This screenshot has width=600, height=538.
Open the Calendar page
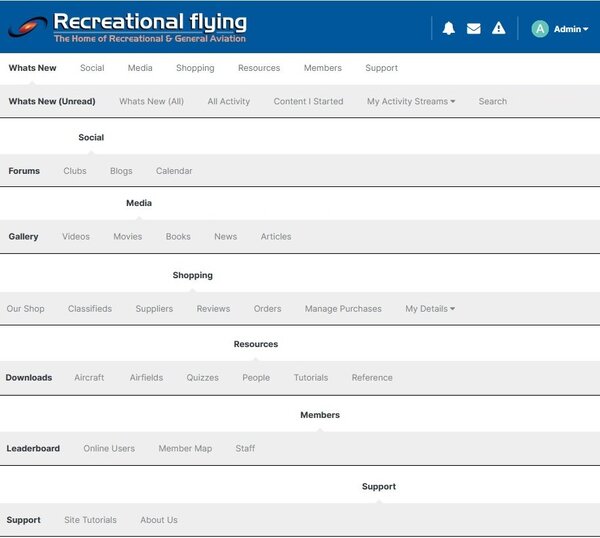pos(174,171)
